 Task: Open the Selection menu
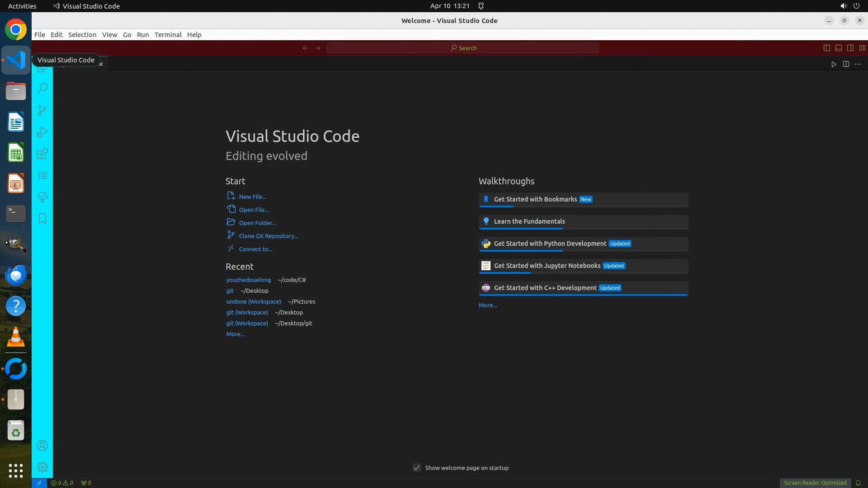tap(82, 35)
